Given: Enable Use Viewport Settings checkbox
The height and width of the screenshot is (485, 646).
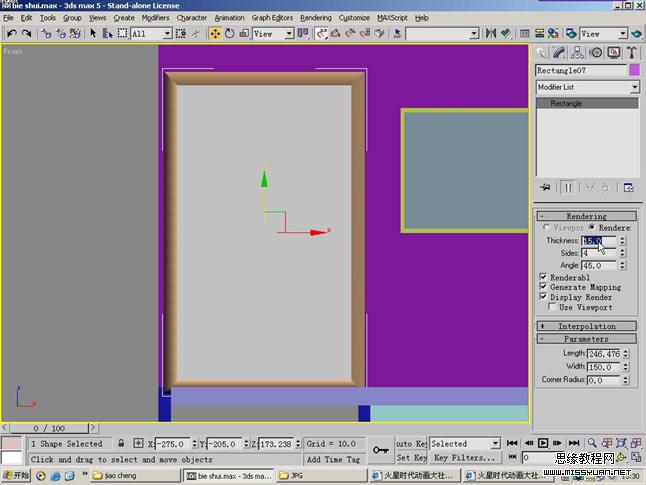Looking at the screenshot, I should (552, 307).
